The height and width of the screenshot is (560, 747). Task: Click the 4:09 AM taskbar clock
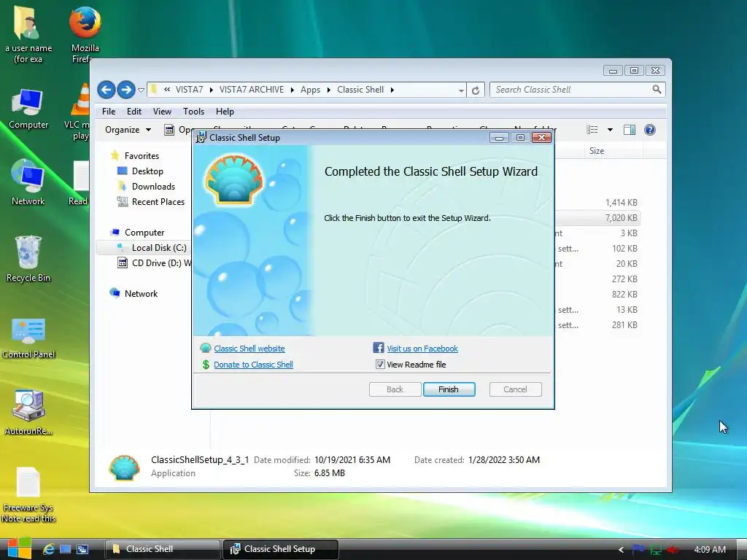point(710,550)
